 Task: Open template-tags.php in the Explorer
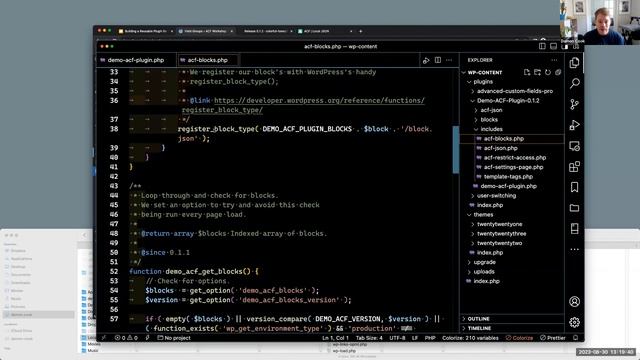pyautogui.click(x=508, y=177)
